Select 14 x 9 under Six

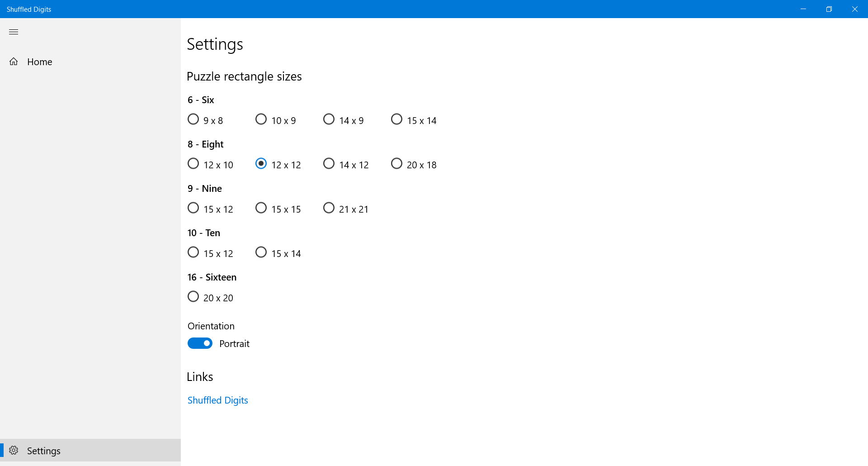point(329,119)
